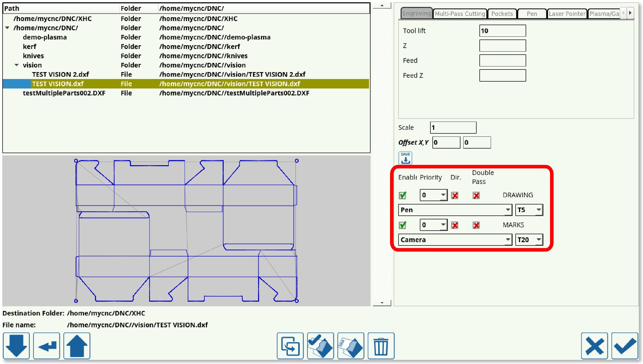Open the T20 tool number dropdown
This screenshot has height=364, width=643.
(x=538, y=240)
